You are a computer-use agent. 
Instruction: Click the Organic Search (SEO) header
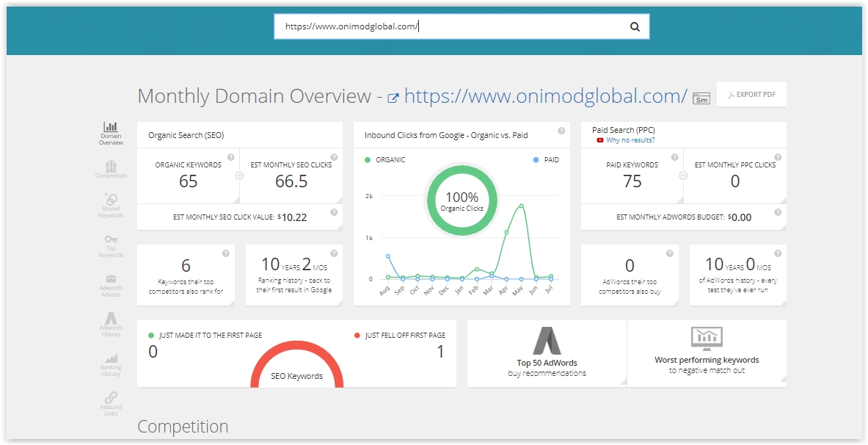click(186, 135)
